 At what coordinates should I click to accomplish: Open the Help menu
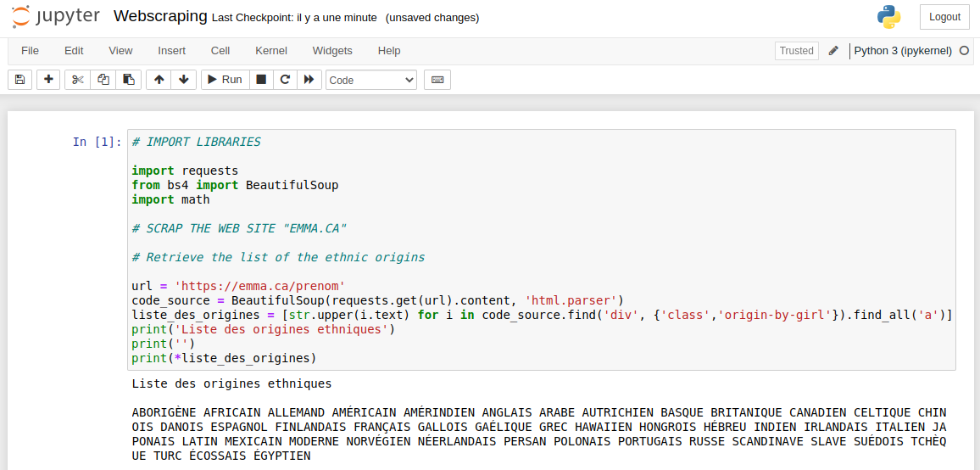389,51
